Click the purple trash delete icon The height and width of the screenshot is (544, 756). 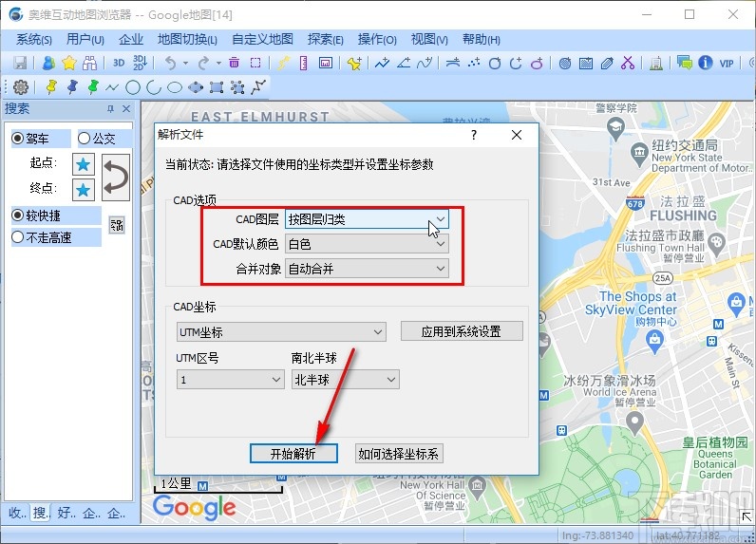(234, 63)
